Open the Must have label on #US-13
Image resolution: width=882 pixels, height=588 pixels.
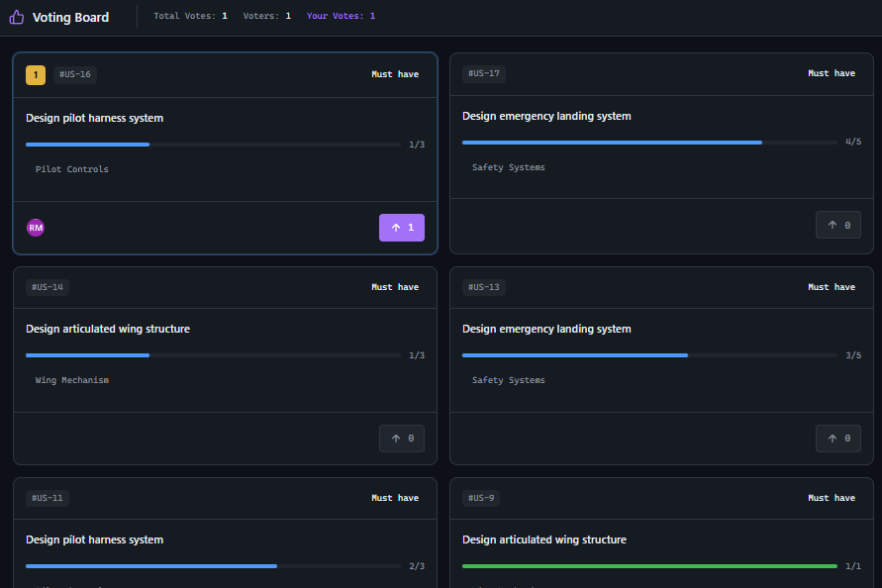coord(831,287)
